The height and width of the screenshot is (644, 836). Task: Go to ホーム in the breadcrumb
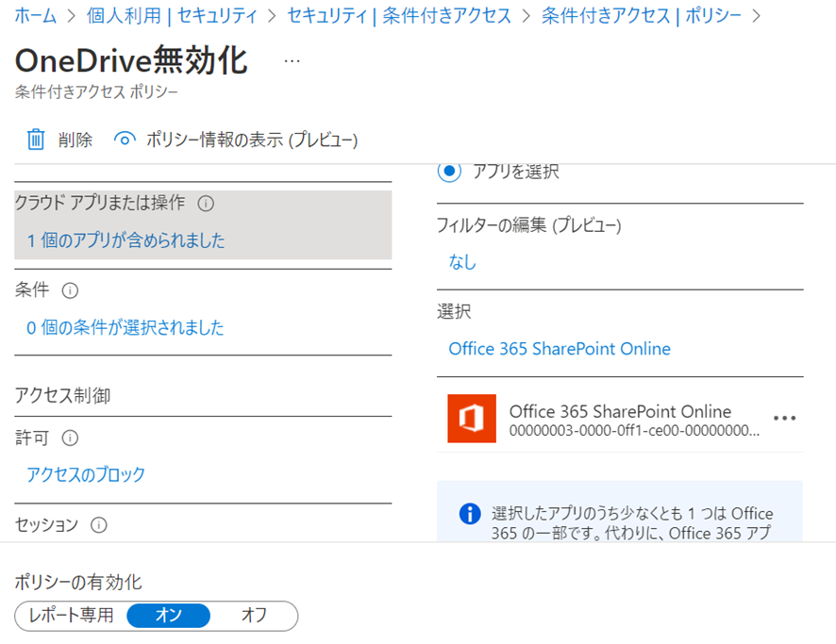[x=35, y=15]
